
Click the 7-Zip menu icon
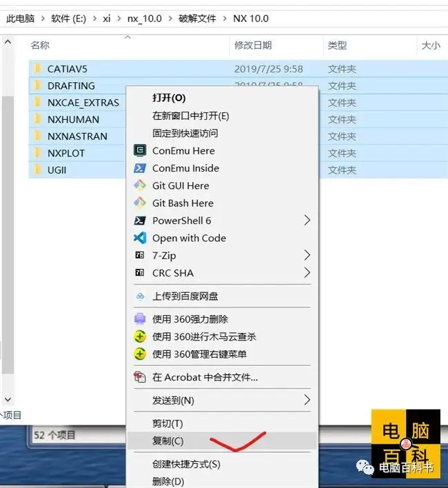pyautogui.click(x=140, y=255)
